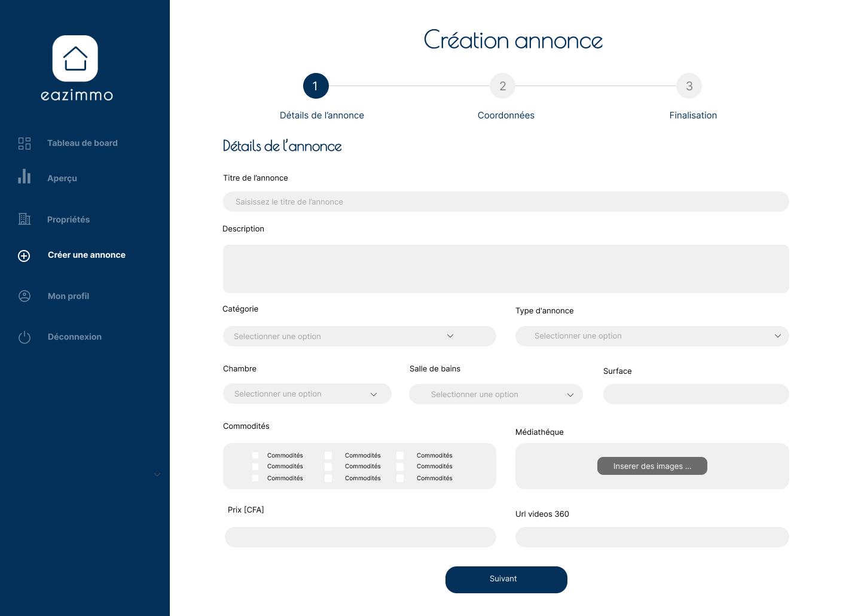Click the Inserer des images button
The width and height of the screenshot is (861, 616).
click(652, 466)
